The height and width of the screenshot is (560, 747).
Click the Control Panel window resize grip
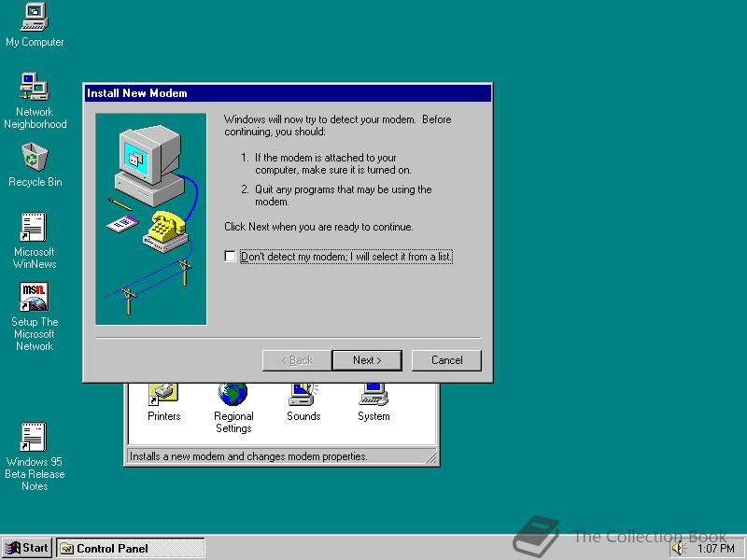[431, 457]
